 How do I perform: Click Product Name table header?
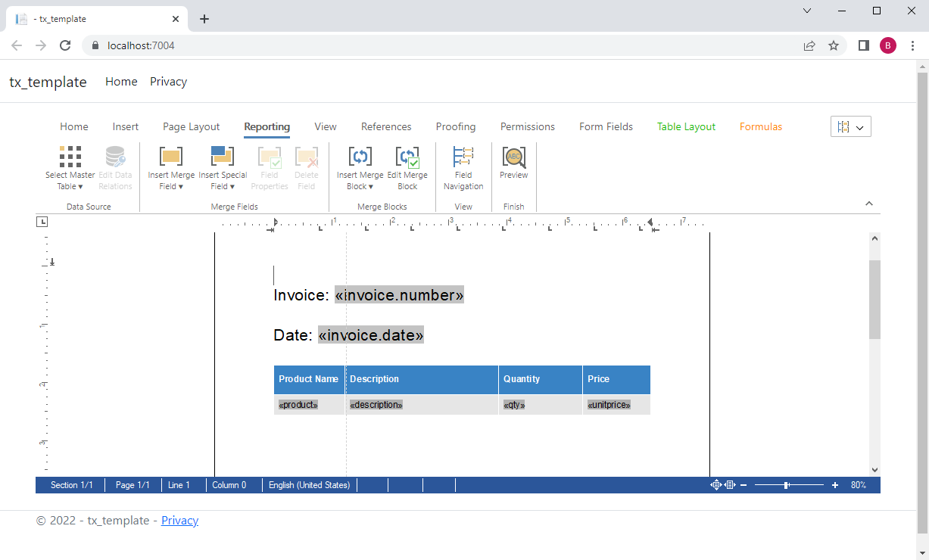tap(309, 379)
